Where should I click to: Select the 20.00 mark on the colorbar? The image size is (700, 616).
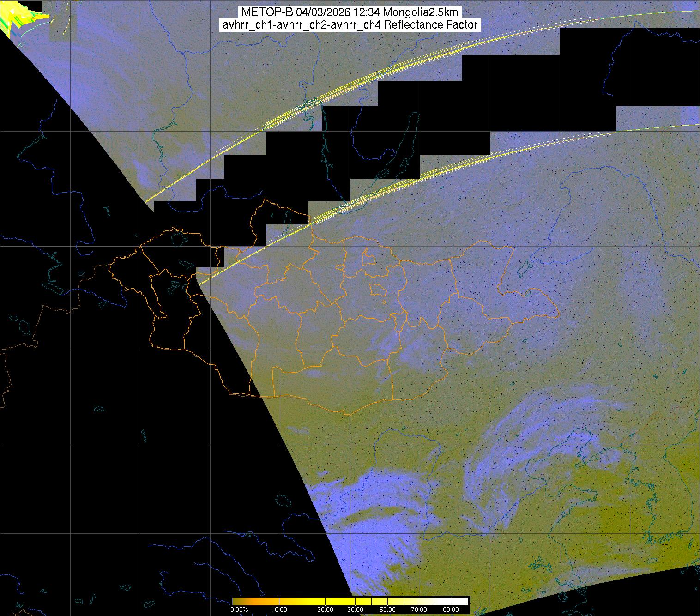click(326, 610)
